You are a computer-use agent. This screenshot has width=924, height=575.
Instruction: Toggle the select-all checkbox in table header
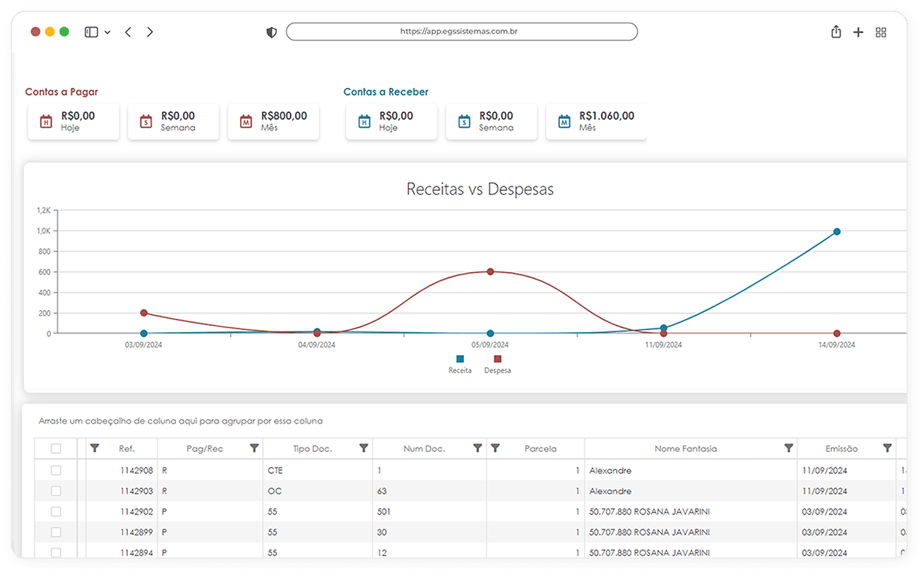tap(56, 449)
